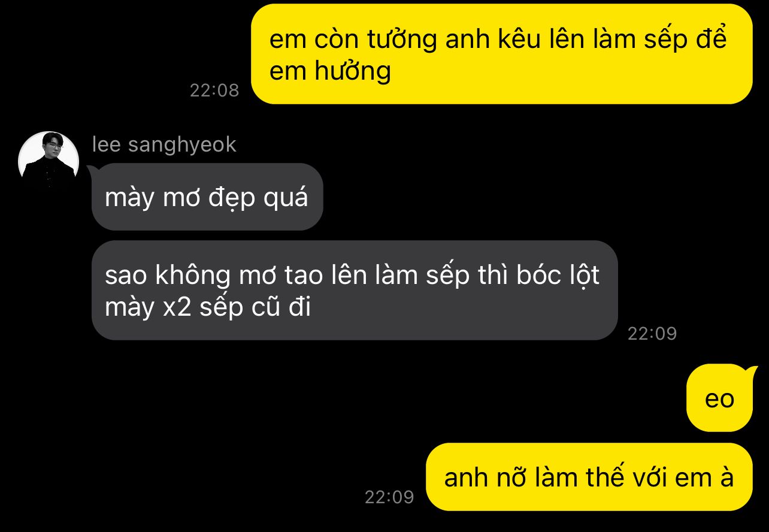Screen dimensions: 769x532
Task: Tap the short yellow 'eo' bubble
Action: tap(719, 398)
